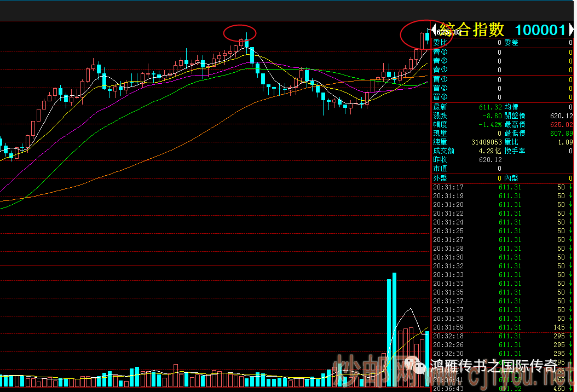Click the next-stock right arrow after 100001
577x392 pixels.
coord(572,30)
